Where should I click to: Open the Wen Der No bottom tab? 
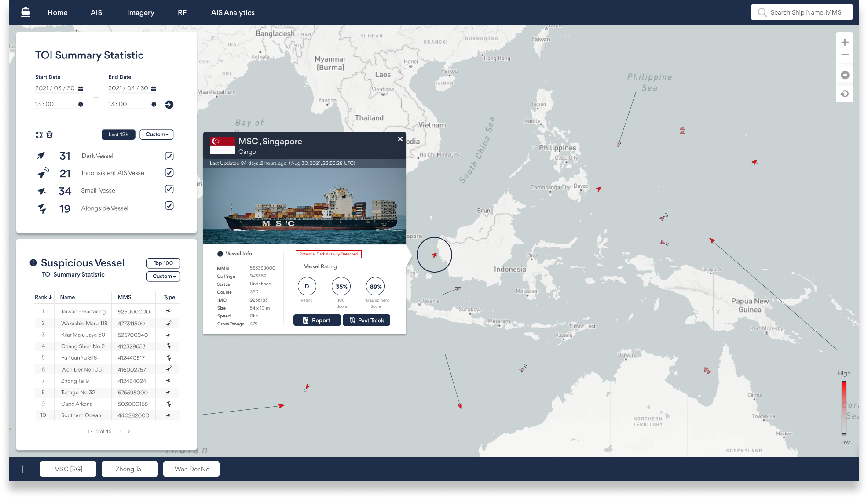point(191,469)
